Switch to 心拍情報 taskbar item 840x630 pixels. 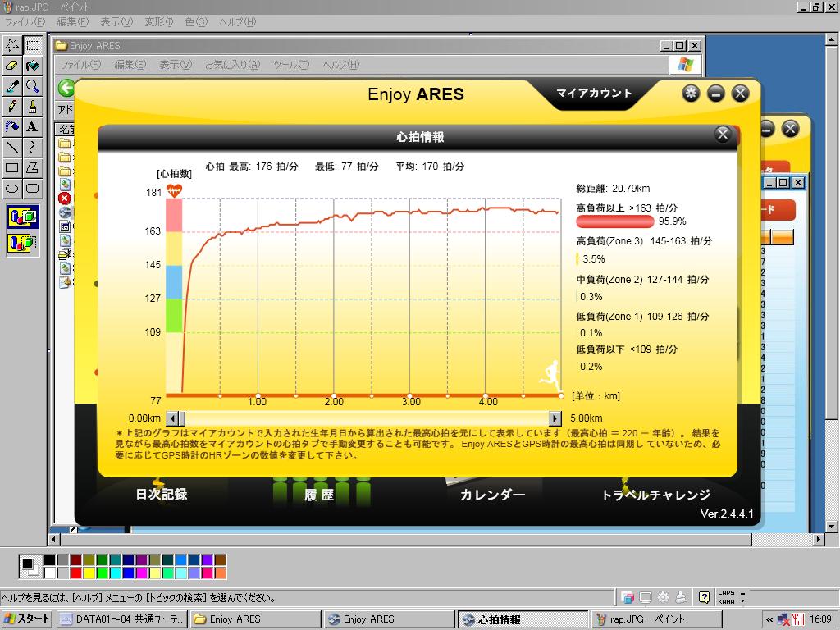(523, 619)
